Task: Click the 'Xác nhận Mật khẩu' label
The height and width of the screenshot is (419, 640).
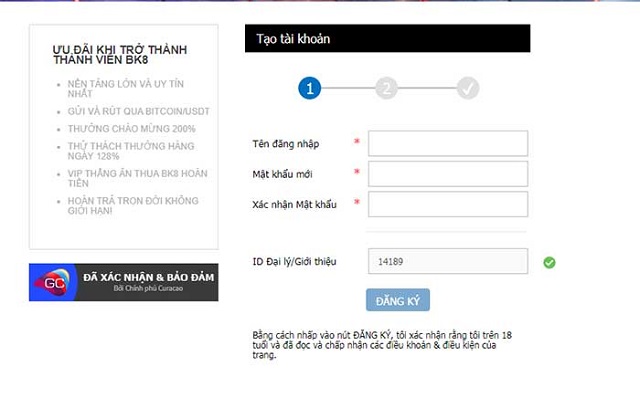Action: click(x=294, y=204)
